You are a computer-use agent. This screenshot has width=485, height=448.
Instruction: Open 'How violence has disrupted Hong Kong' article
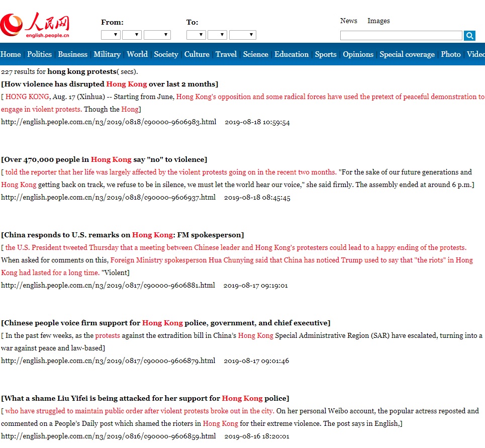coord(110,84)
